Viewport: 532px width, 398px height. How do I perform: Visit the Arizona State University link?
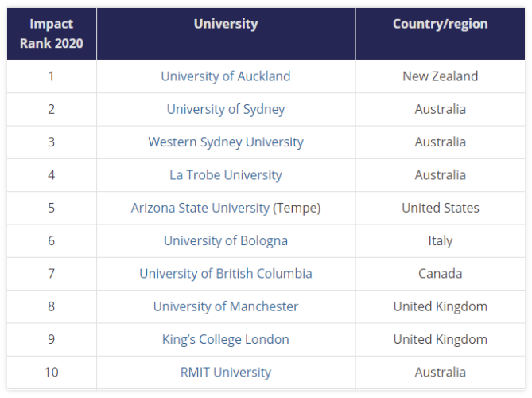pyautogui.click(x=200, y=208)
